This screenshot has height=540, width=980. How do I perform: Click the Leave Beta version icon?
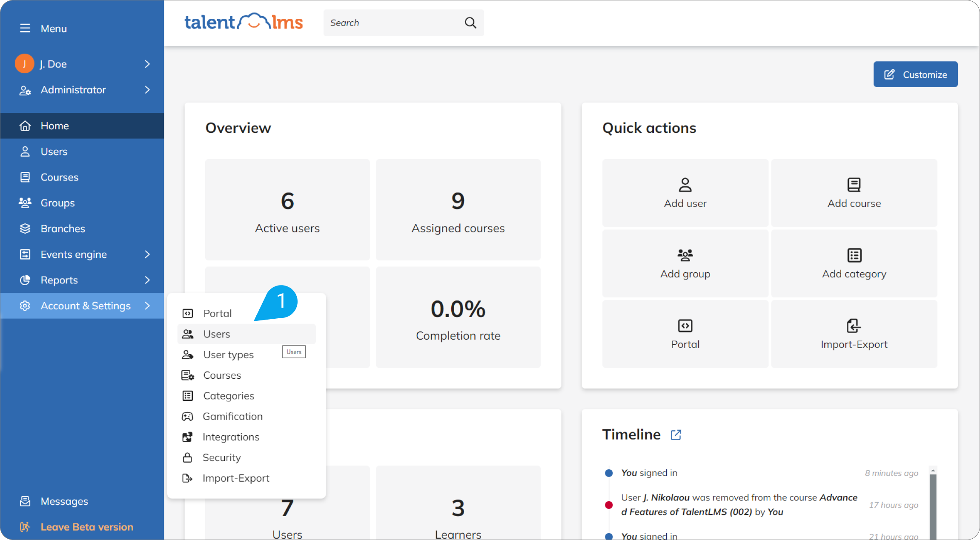click(25, 527)
